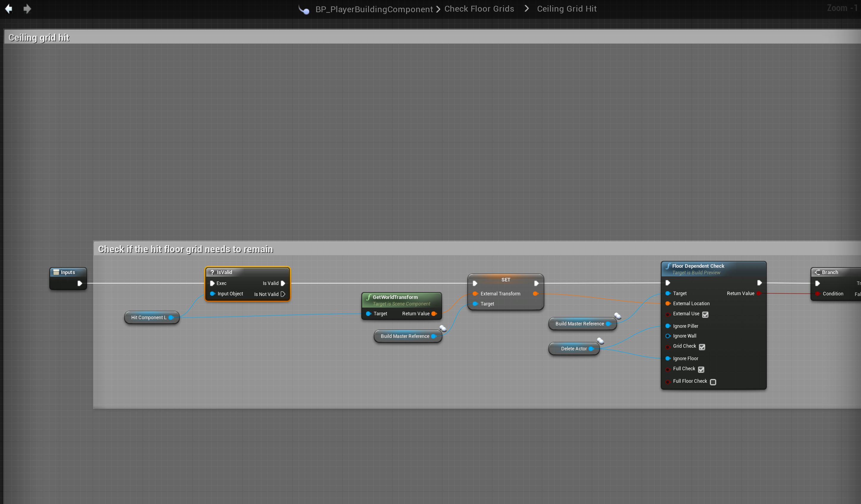Click the SET node title bar
Viewport: 861px width, 504px height.
point(505,280)
